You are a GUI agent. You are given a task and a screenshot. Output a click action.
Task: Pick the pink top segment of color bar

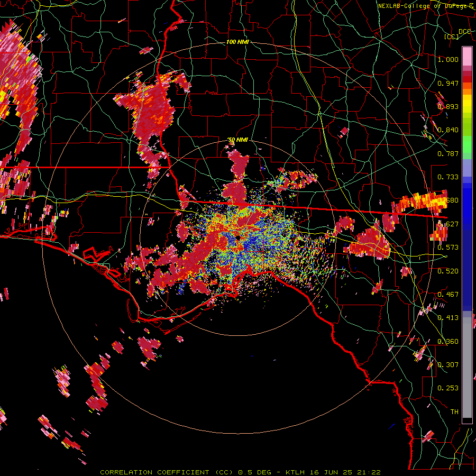[x=467, y=57]
